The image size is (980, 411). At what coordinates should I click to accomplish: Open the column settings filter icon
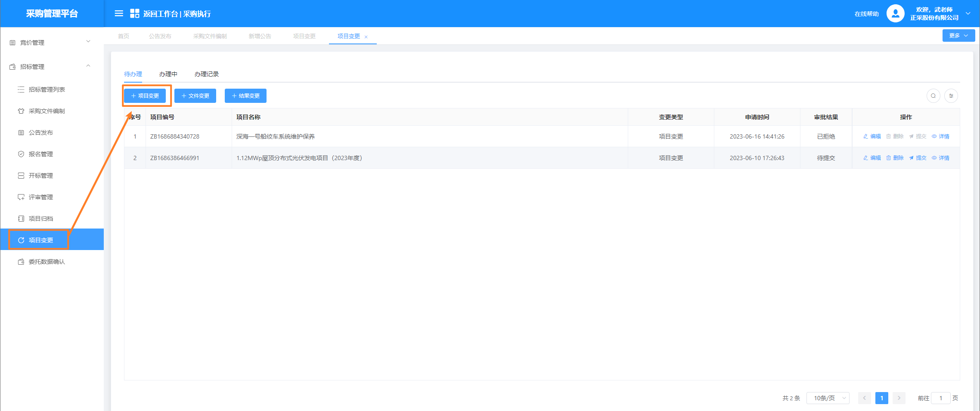pos(951,96)
